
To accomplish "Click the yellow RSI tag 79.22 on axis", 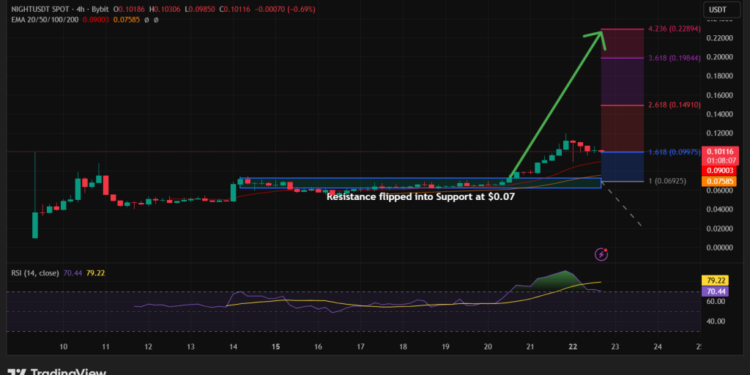I will (715, 280).
